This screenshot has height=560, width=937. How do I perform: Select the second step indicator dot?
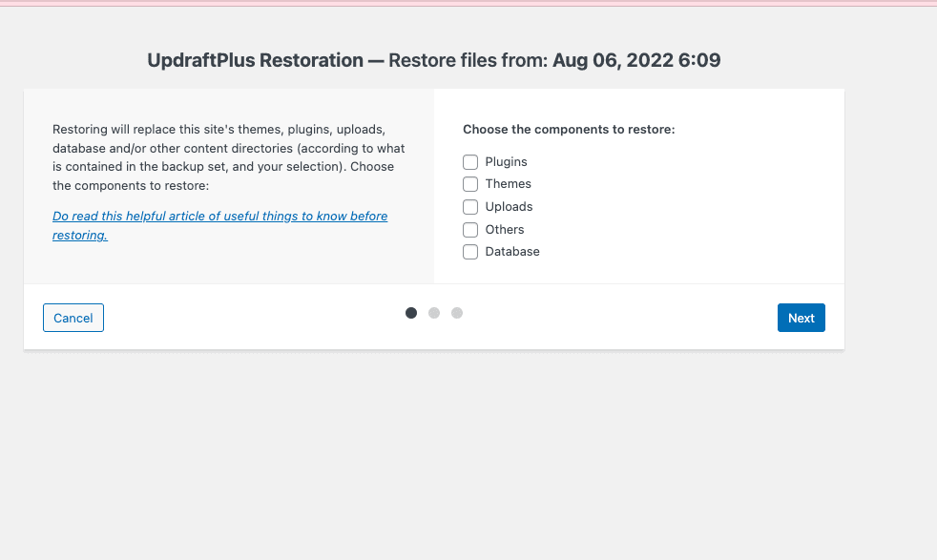click(434, 313)
